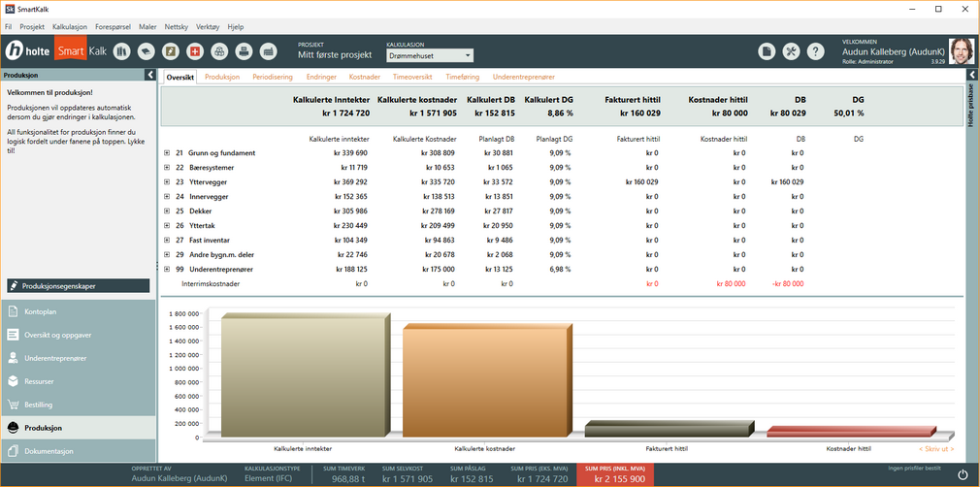Viewport: 980px width, 487px height.
Task: Click the question mark help icon
Action: tap(816, 51)
